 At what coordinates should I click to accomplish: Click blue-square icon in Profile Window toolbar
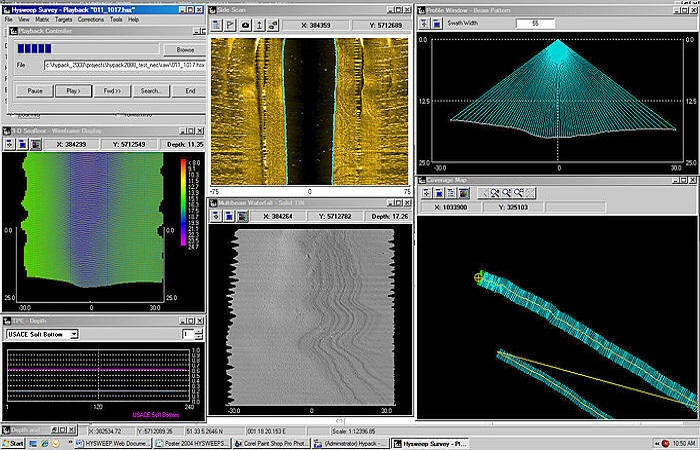click(437, 23)
